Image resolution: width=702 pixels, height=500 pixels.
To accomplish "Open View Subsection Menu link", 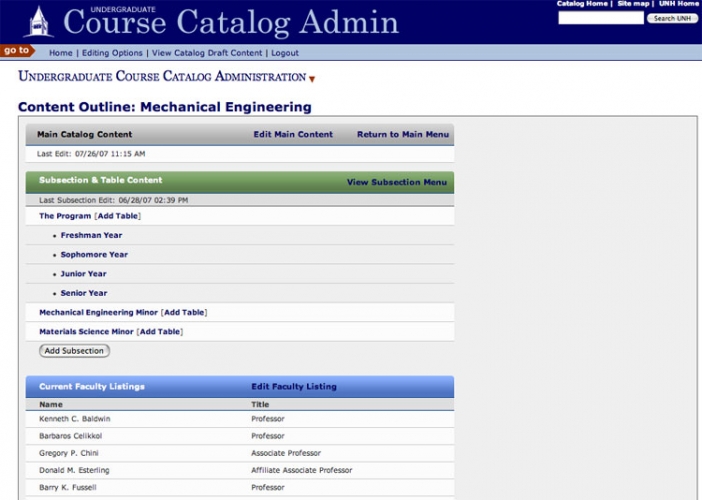I will click(x=397, y=182).
